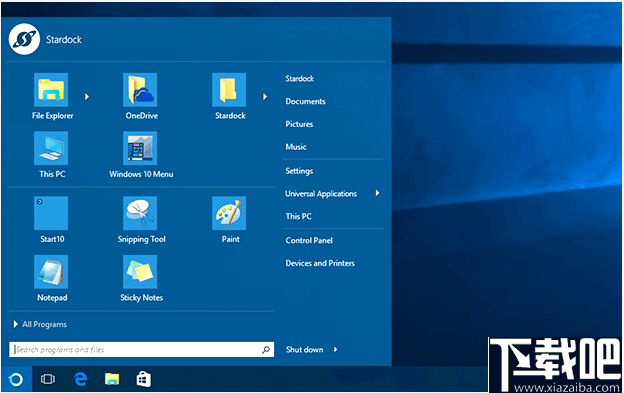The width and height of the screenshot is (624, 393).
Task: Click the Shut down button
Action: [x=304, y=350]
